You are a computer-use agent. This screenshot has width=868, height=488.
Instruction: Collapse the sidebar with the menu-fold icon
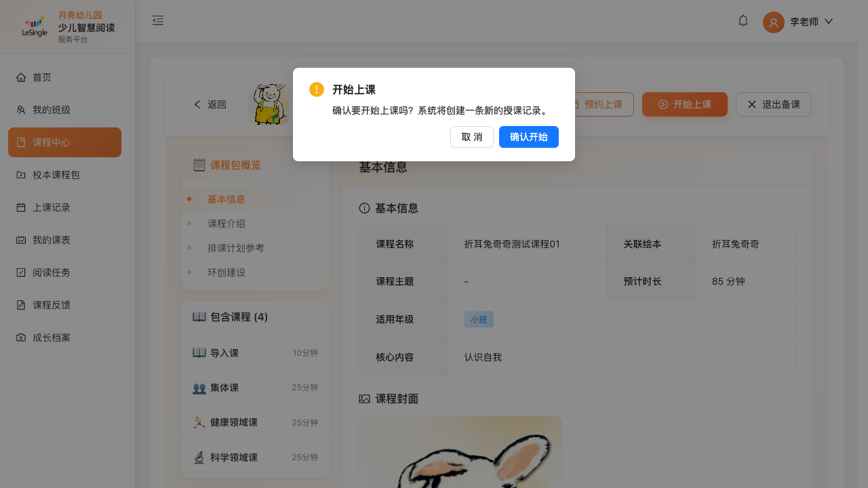pos(158,21)
